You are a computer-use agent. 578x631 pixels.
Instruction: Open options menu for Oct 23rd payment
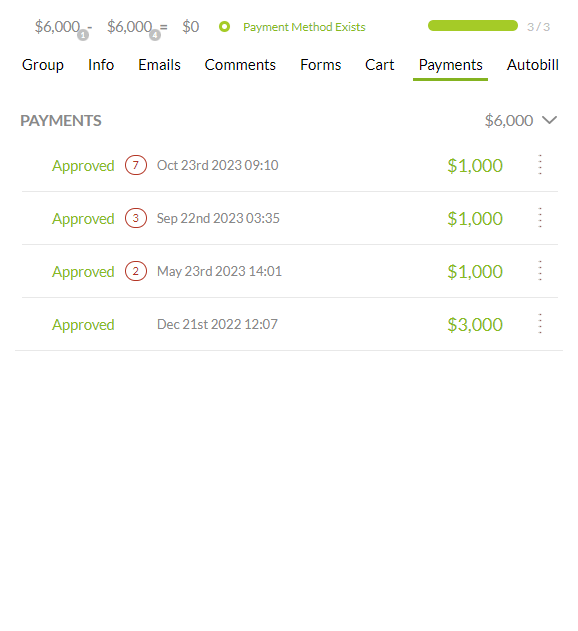click(x=540, y=165)
